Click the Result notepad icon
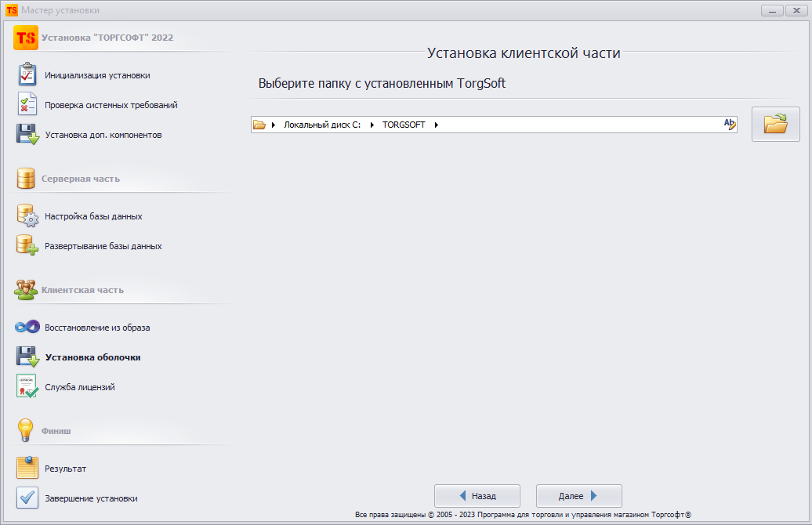Image resolution: width=812 pixels, height=525 pixels. point(27,468)
